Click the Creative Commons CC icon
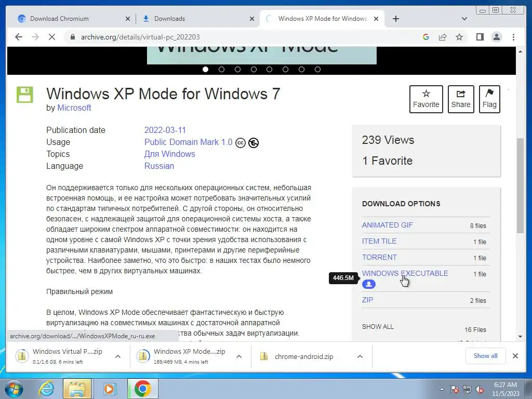Screen dimensions: 532x399 [x=240, y=143]
